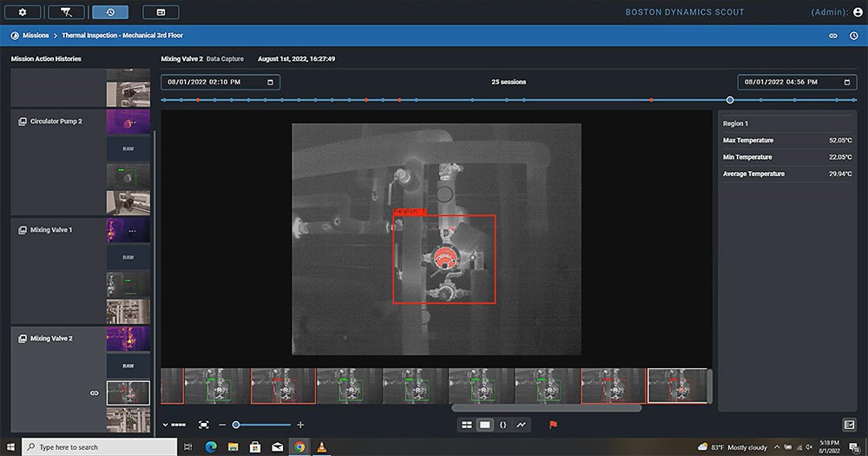Open the settings gear tab
868x456 pixels.
pyautogui.click(x=23, y=12)
